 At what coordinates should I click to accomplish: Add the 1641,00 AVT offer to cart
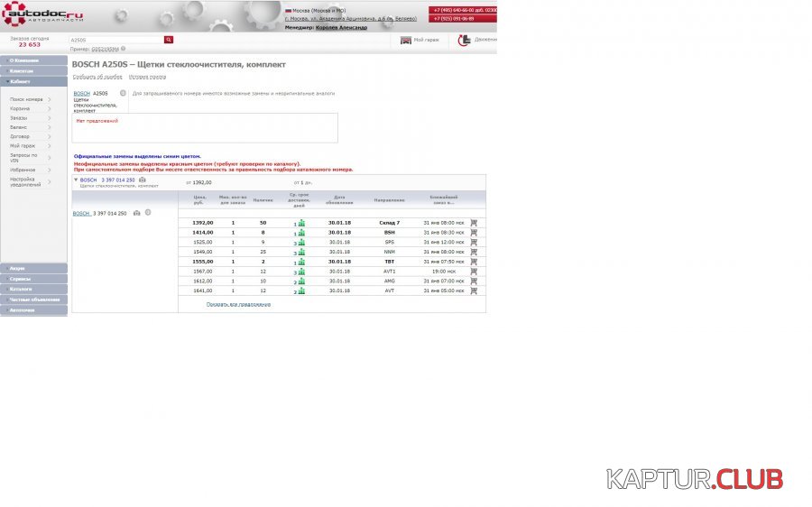474,290
